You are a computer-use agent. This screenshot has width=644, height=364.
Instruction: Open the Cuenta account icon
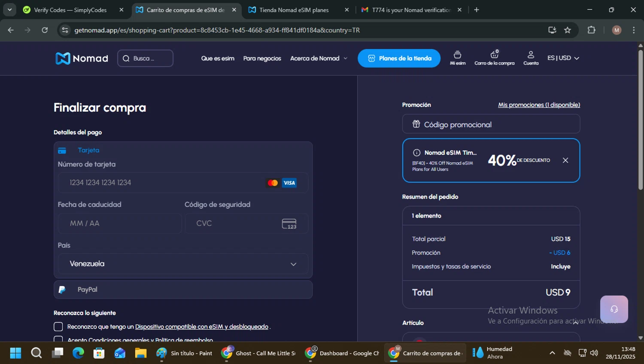[x=531, y=58]
